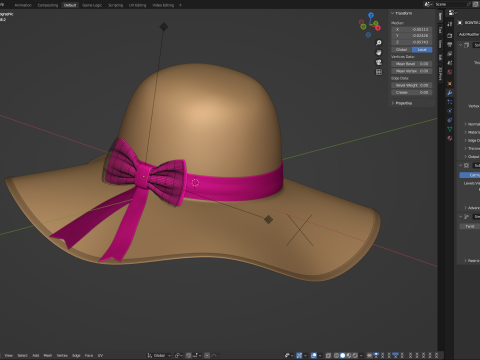The height and width of the screenshot is (360, 480).
Task: Open the Object Data green triangle icon
Action: click(x=450, y=129)
